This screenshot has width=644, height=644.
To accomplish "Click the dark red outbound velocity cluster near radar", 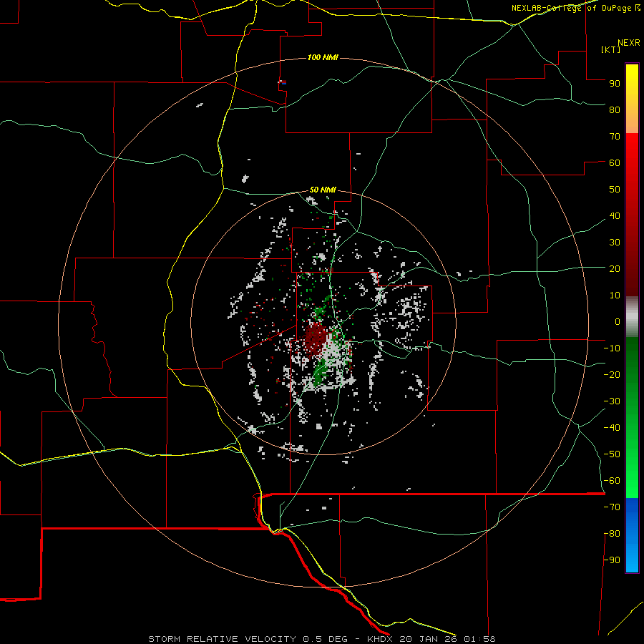I will (316, 338).
